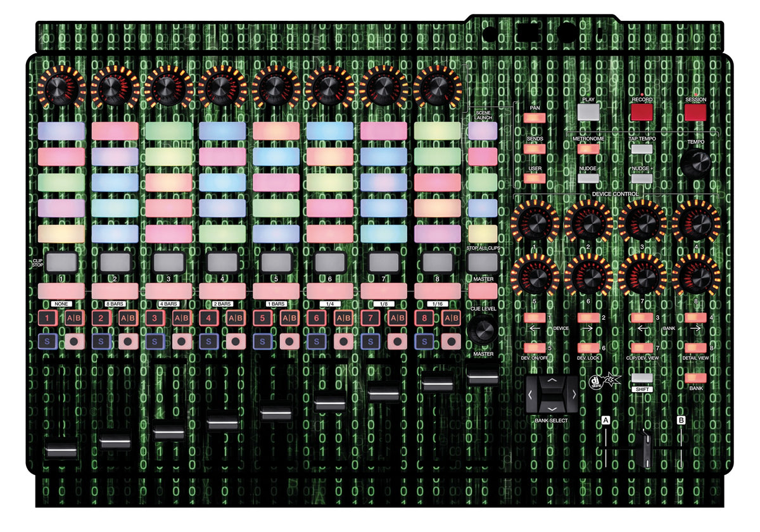Select PAN mode
760x532 pixels.
click(534, 117)
